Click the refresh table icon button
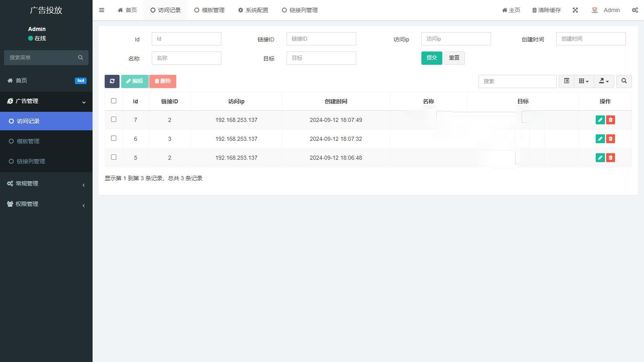 point(112,81)
